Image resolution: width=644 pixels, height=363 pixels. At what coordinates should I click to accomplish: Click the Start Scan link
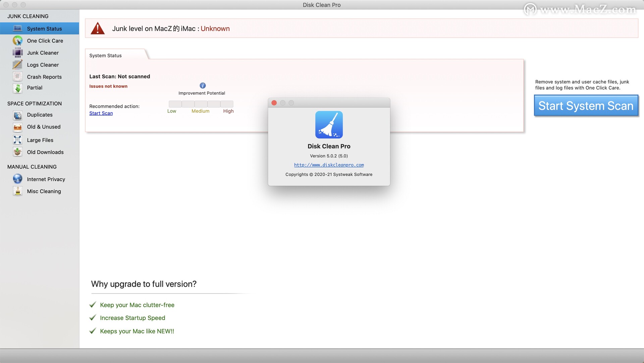tap(101, 113)
